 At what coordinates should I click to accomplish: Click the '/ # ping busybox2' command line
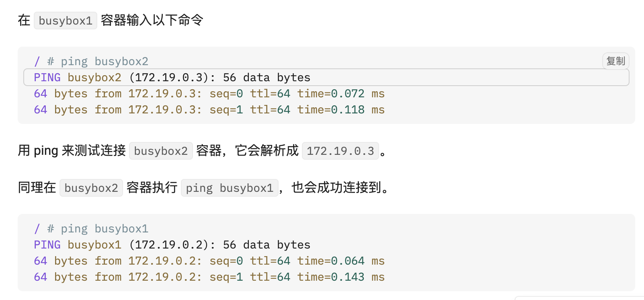click(91, 62)
